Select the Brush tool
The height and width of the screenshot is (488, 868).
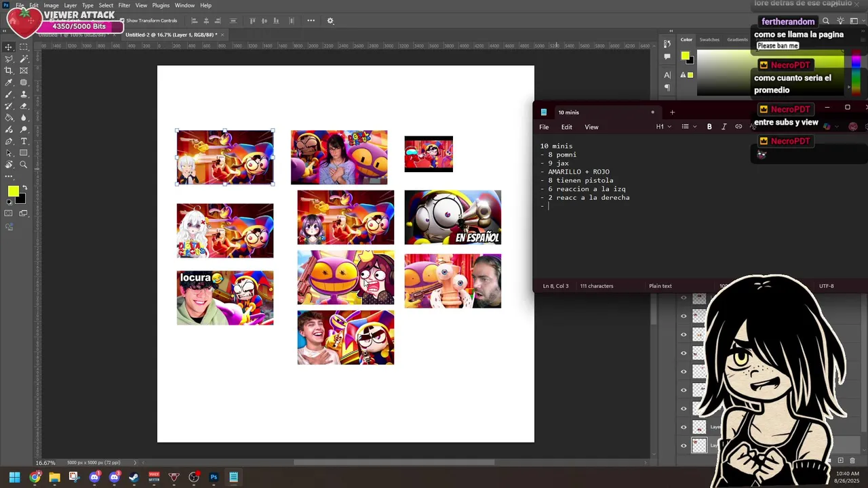coord(9,94)
